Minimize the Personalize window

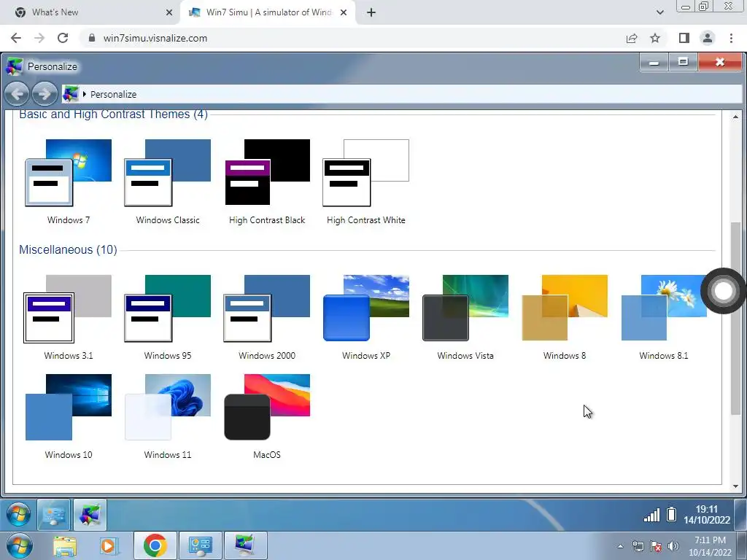point(654,63)
